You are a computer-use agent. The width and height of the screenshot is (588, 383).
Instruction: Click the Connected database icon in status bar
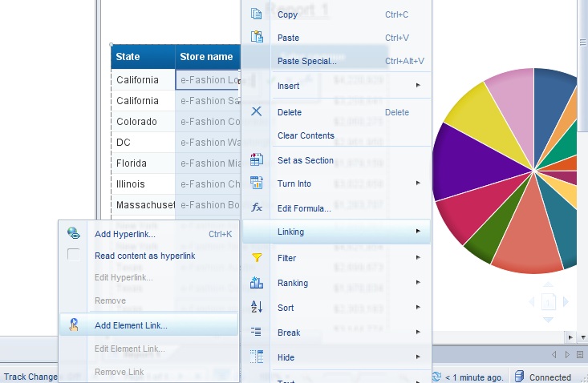pos(519,377)
